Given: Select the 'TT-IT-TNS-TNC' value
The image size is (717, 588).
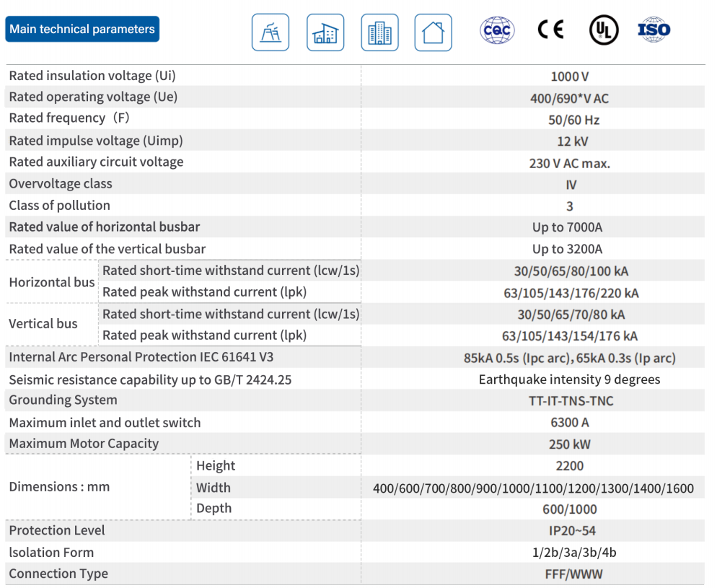Looking at the screenshot, I should coord(571,401).
